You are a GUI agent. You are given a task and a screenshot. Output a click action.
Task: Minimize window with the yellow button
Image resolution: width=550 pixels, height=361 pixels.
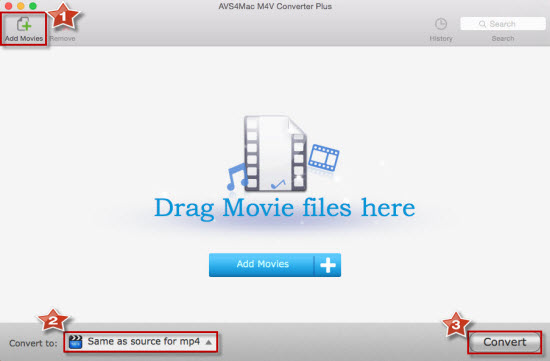(x=21, y=6)
